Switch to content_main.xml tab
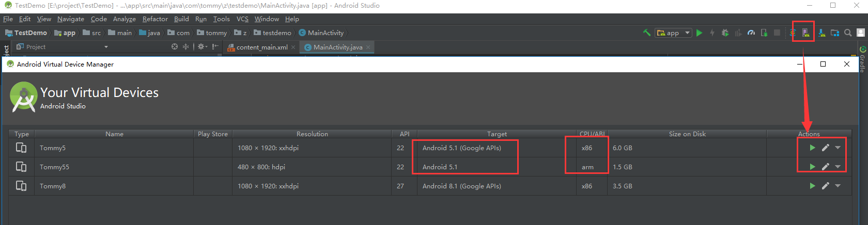The height and width of the screenshot is (225, 868). pos(262,47)
